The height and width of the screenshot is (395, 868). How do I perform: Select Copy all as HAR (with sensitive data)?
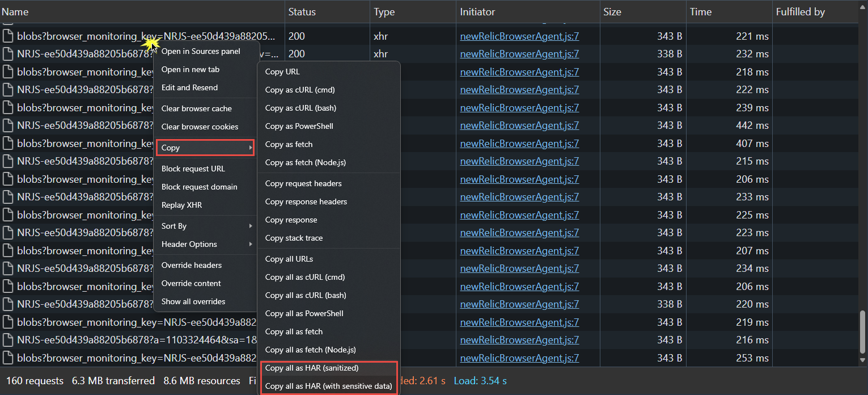329,386
